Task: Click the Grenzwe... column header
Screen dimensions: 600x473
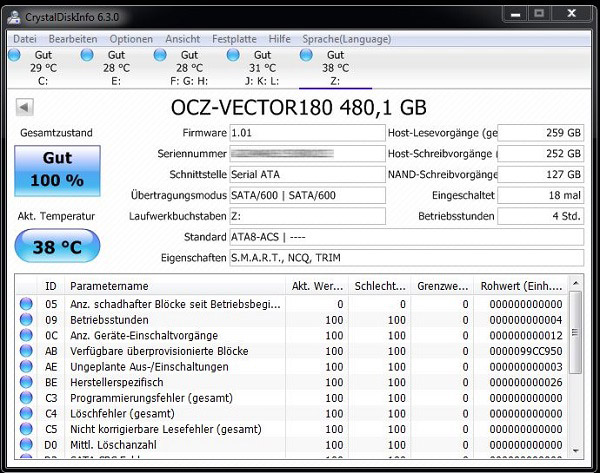Action: tap(442, 286)
